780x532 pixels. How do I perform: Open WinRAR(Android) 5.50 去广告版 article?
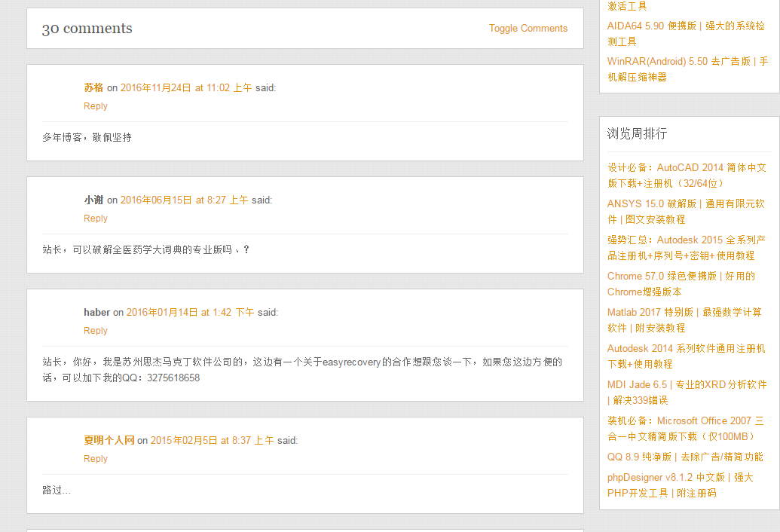[x=687, y=69]
